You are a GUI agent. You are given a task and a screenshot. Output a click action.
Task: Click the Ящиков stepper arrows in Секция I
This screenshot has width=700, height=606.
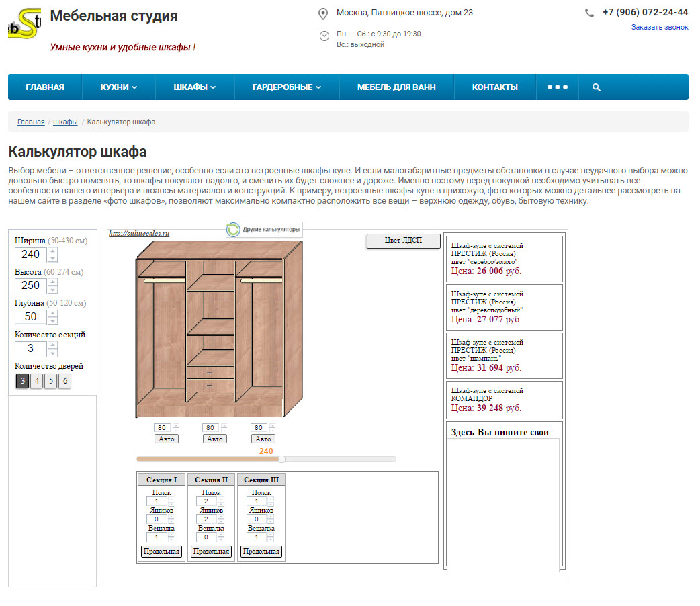pos(171,519)
